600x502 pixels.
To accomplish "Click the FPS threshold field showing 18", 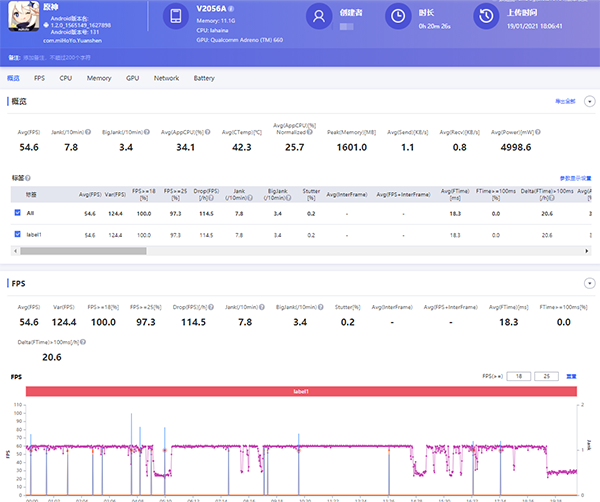I will click(x=519, y=376).
